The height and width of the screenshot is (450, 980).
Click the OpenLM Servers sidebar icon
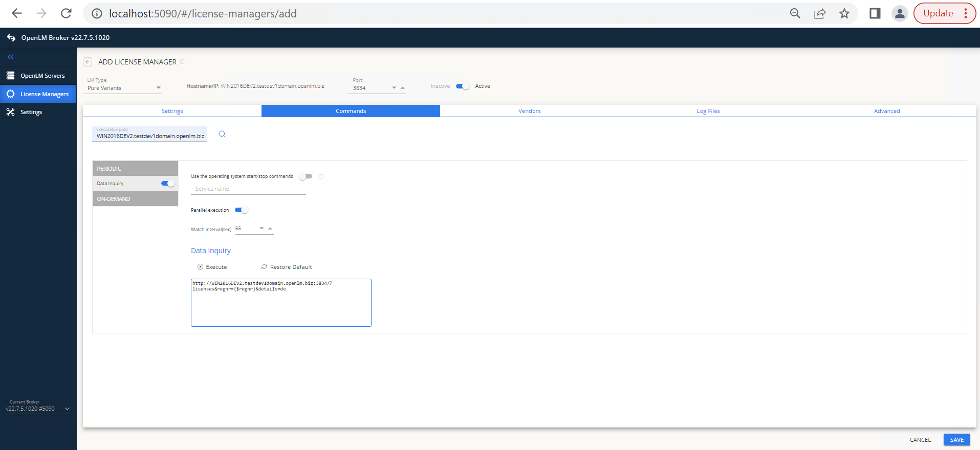(x=10, y=76)
